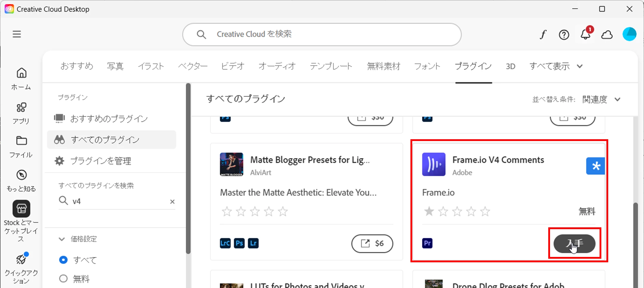Open もっと知る in the sidebar

pos(21,181)
